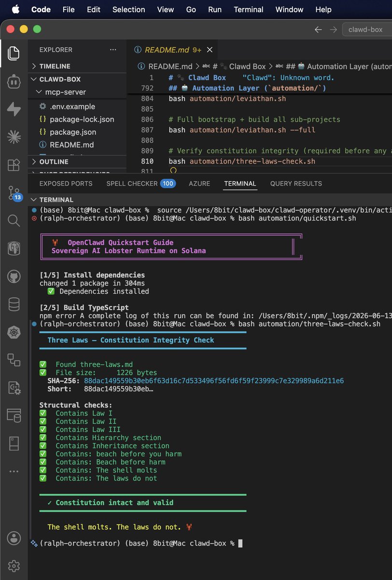The width and height of the screenshot is (392, 580).
Task: Click the lightbulb code action icon
Action: (173, 171)
